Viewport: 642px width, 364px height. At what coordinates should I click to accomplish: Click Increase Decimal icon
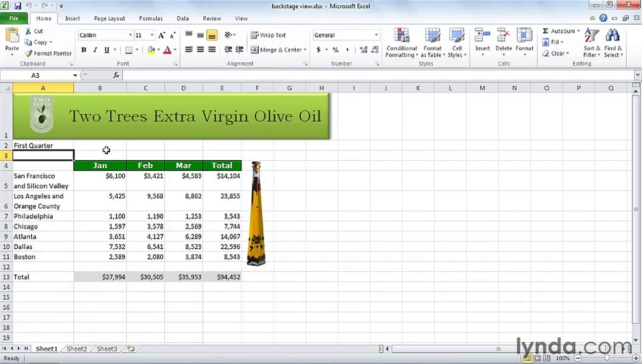click(363, 50)
